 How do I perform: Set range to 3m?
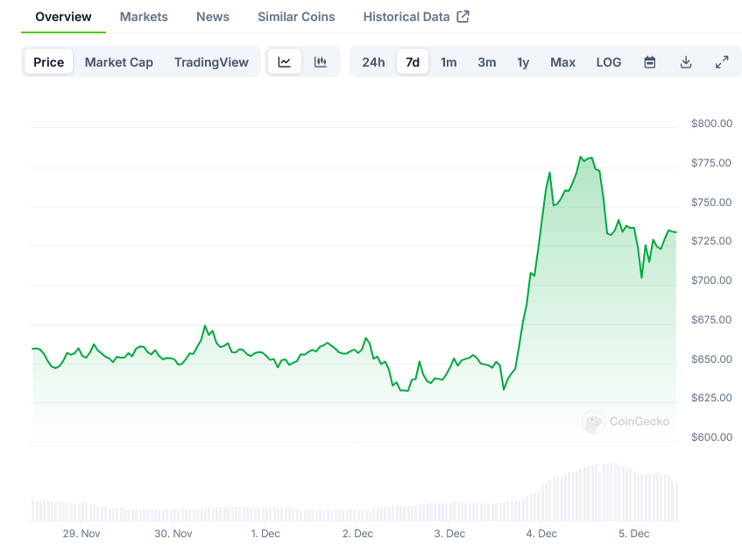pyautogui.click(x=487, y=62)
